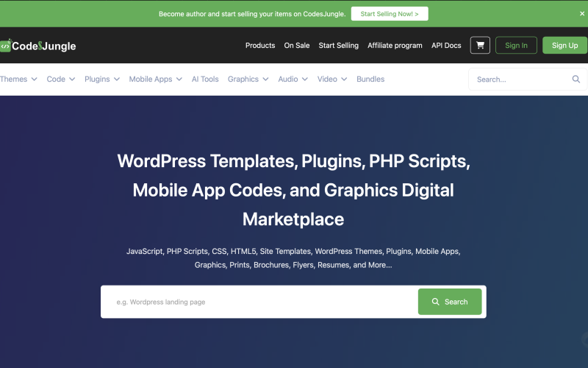This screenshot has width=588, height=368.
Task: Open the Products link
Action: (260, 46)
